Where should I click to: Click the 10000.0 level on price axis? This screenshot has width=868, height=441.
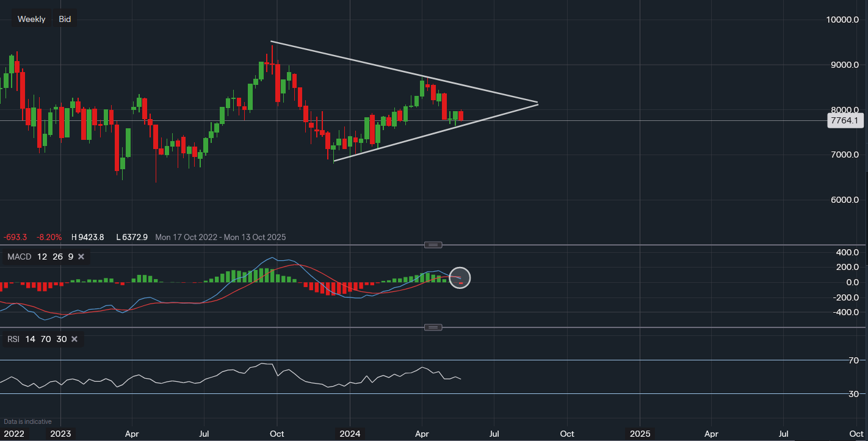(842, 20)
